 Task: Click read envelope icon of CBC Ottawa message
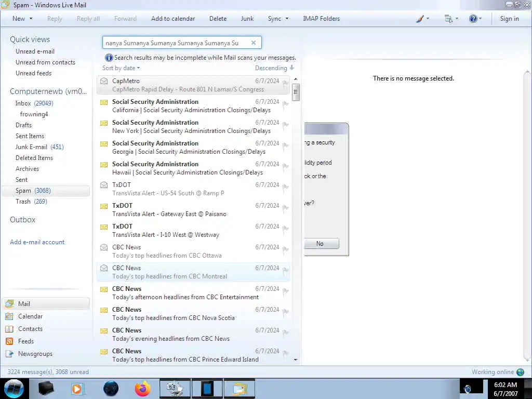(x=104, y=247)
